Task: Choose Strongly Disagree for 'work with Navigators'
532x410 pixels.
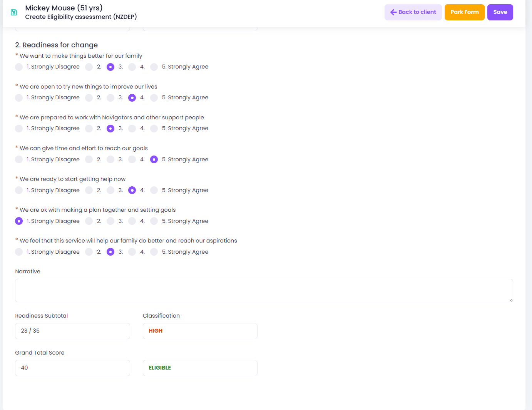Action: click(x=19, y=129)
